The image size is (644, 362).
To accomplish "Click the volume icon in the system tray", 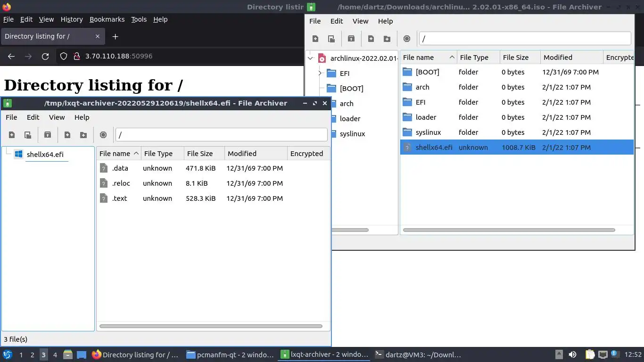I will [x=572, y=354].
